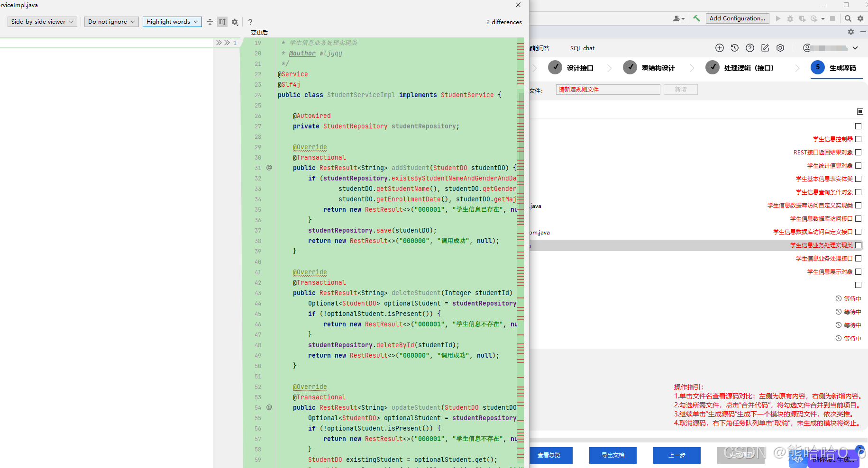Open diff viewer help question mark
The width and height of the screenshot is (868, 468).
250,22
